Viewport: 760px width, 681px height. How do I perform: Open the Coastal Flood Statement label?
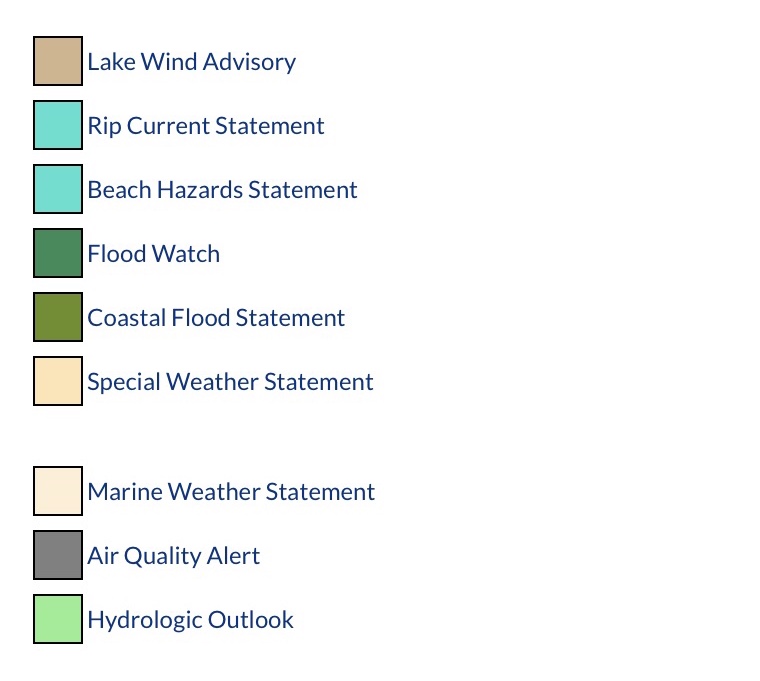point(216,317)
